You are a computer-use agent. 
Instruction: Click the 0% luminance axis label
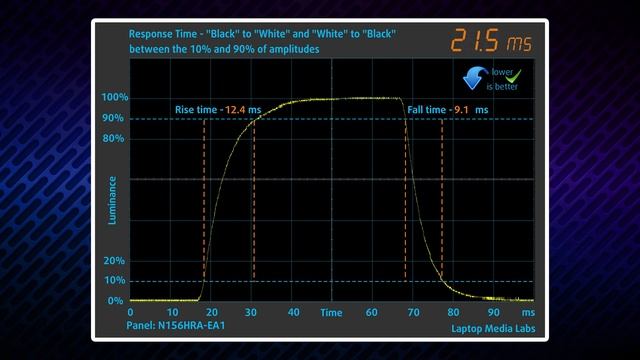pos(115,301)
